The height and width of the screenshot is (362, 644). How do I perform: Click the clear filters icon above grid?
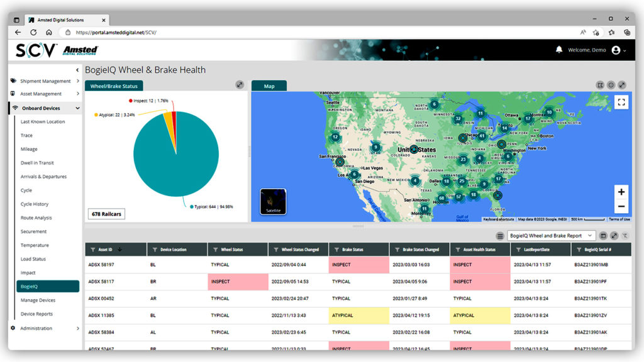coord(625,236)
